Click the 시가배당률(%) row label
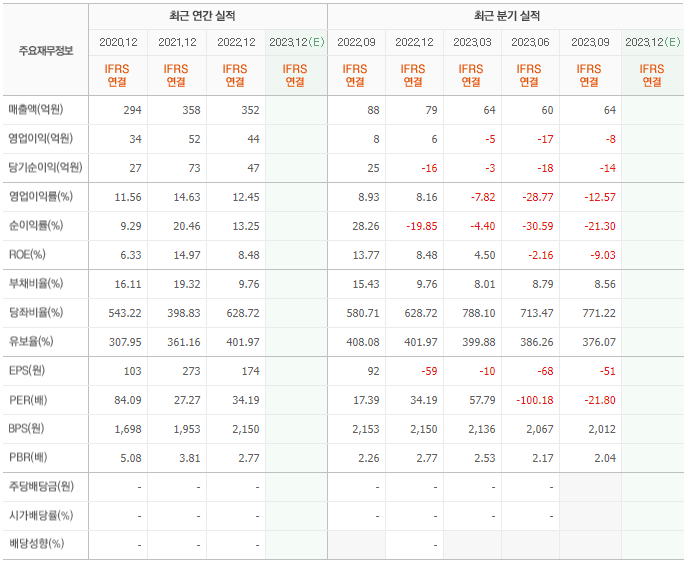 41,515
